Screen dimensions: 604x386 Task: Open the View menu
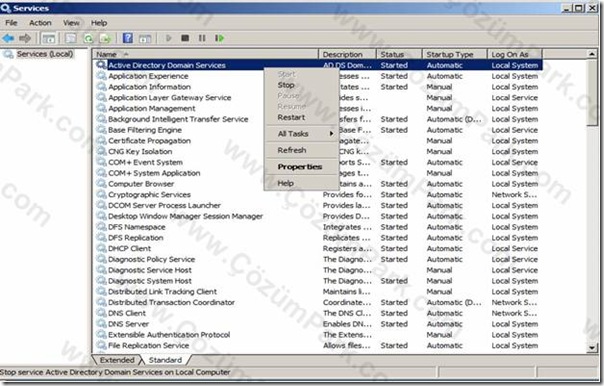pos(71,23)
